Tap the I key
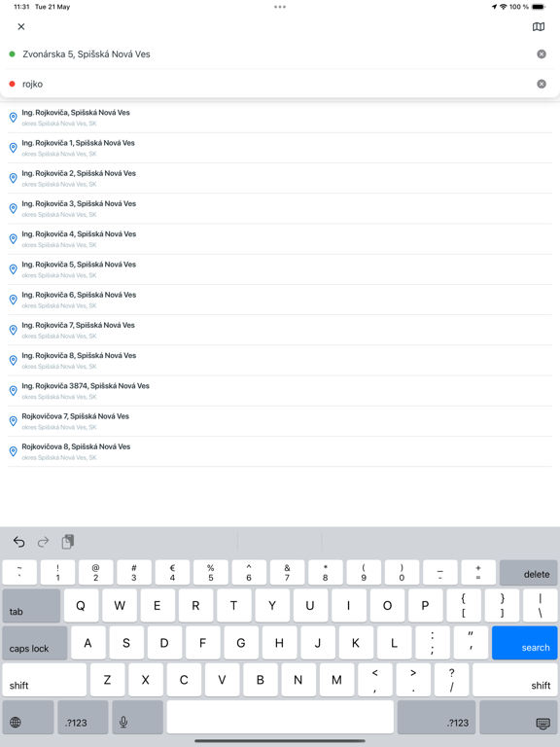Screen dimensions: 560x747 pyautogui.click(x=349, y=606)
